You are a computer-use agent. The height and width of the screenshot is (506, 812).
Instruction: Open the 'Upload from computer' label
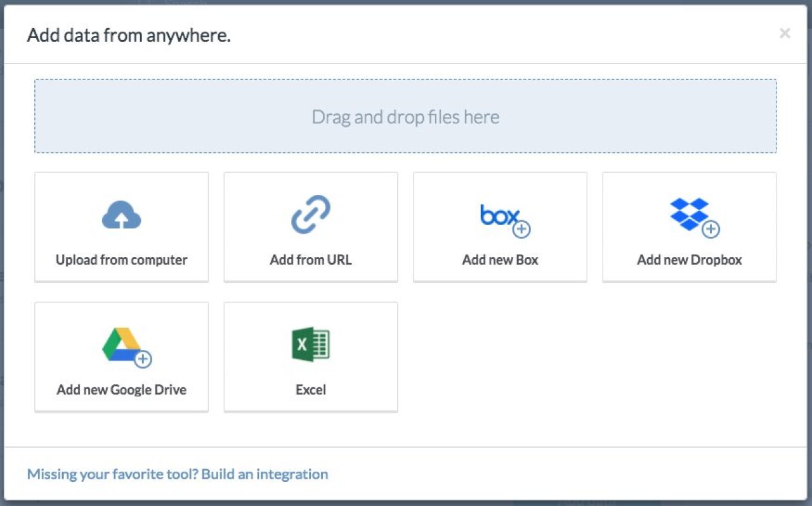(x=121, y=260)
